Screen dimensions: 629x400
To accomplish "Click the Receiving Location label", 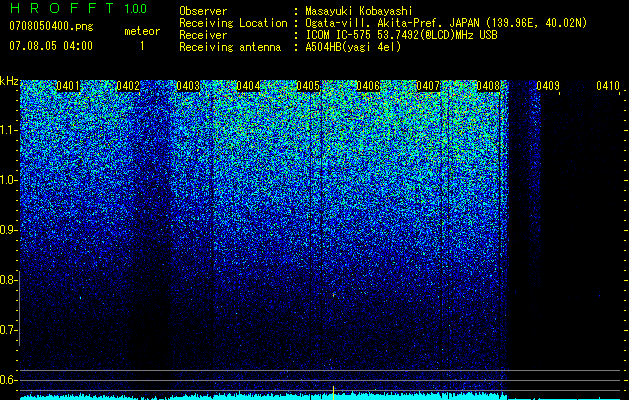I will tap(233, 23).
